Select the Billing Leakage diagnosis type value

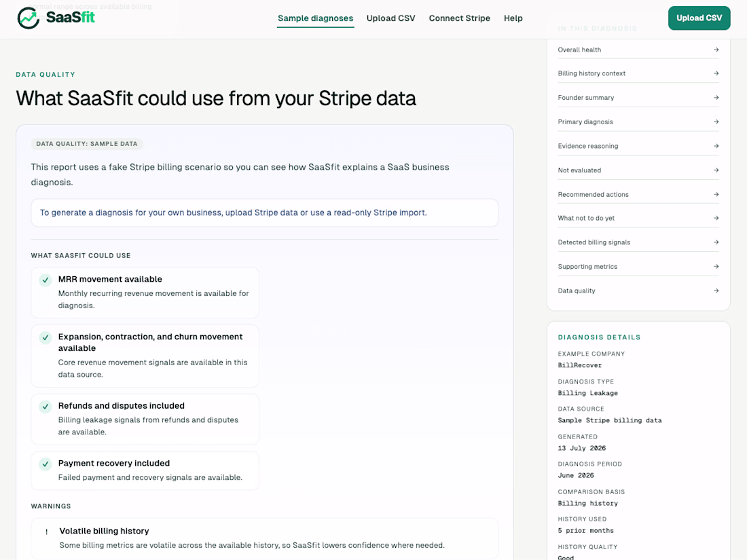point(588,393)
